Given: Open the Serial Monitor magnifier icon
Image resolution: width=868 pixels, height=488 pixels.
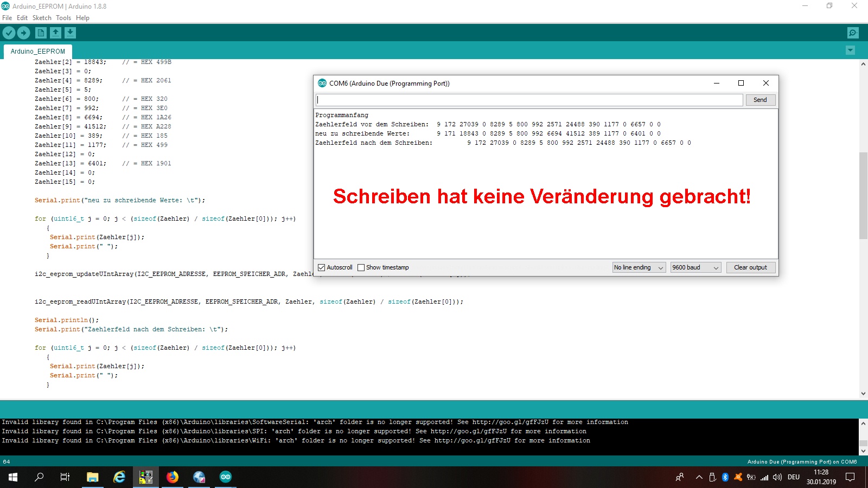Looking at the screenshot, I should (x=853, y=33).
